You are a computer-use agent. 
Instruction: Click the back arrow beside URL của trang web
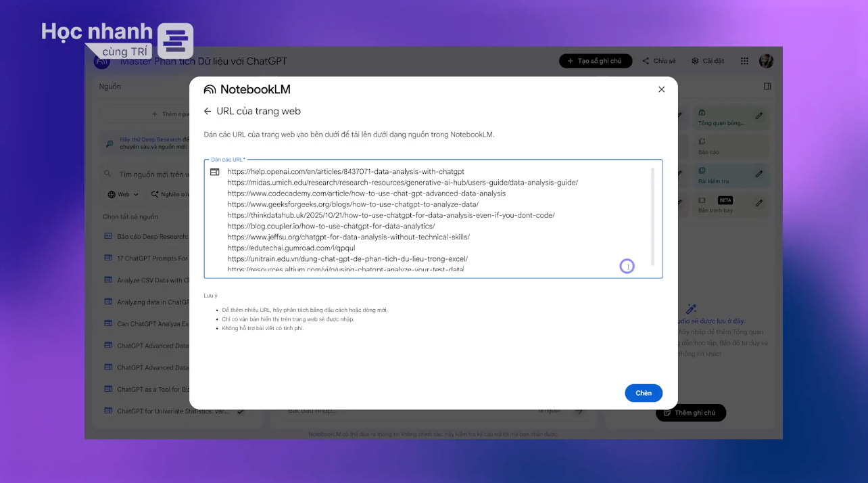pyautogui.click(x=208, y=112)
